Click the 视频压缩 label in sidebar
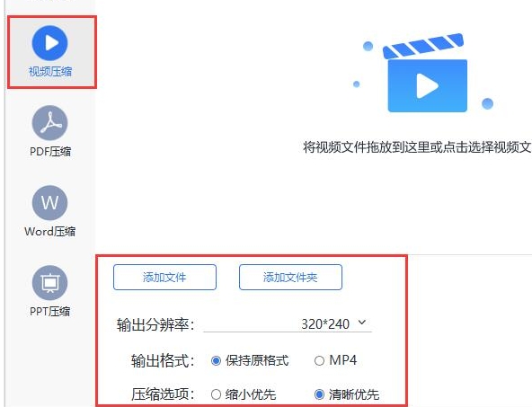The height and width of the screenshot is (407, 532). tap(50, 72)
